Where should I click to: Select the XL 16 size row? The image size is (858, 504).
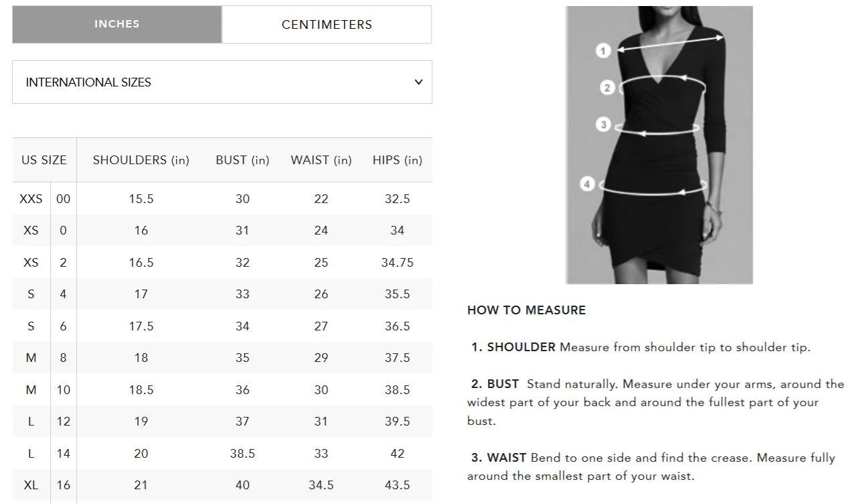pyautogui.click(x=222, y=485)
